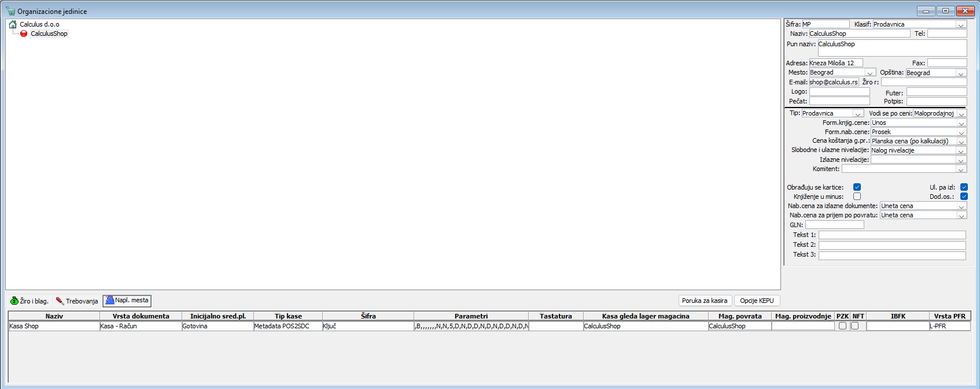980x389 pixels.
Task: Select CalculusShop tree node
Action: [x=49, y=34]
